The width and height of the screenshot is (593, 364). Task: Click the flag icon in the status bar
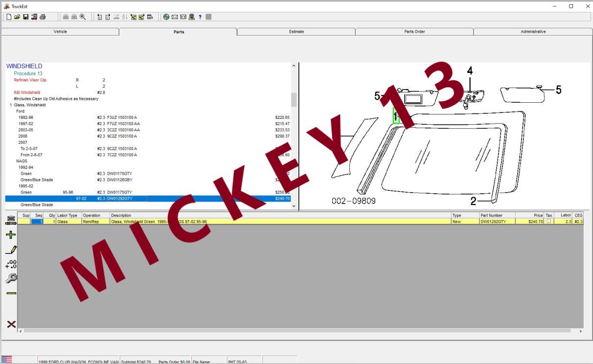7,360
